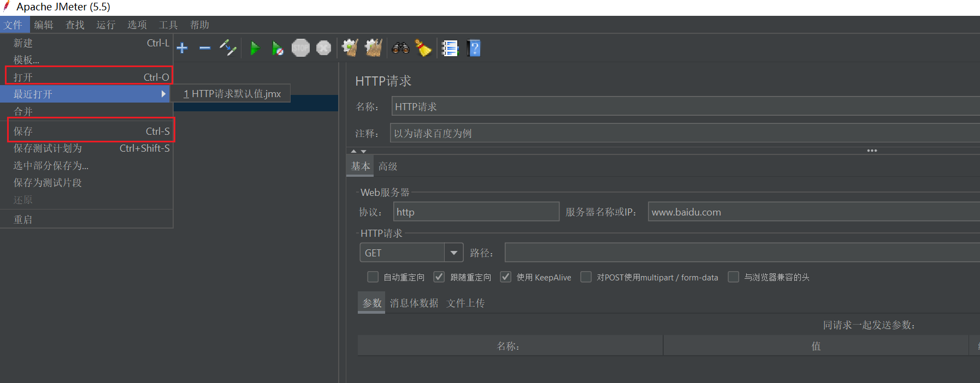Enable 对POST使用multipart / form-data checkbox
This screenshot has width=980, height=383.
coord(586,277)
